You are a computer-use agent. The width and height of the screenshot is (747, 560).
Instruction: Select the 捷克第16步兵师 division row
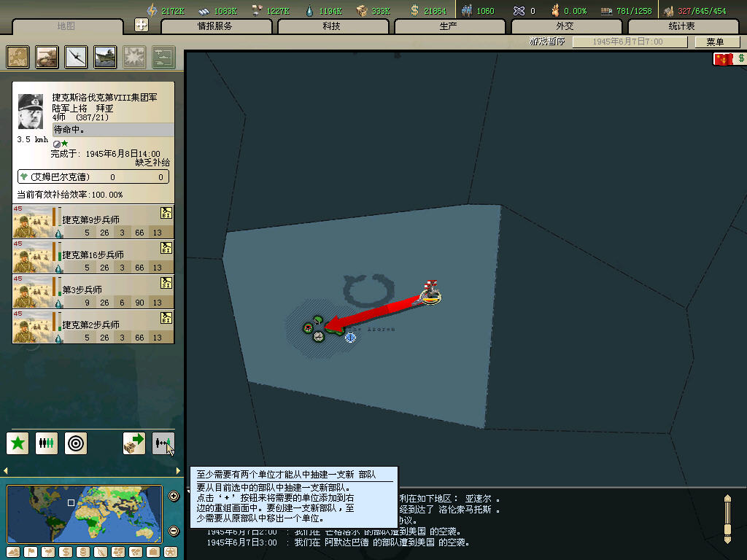[93, 256]
